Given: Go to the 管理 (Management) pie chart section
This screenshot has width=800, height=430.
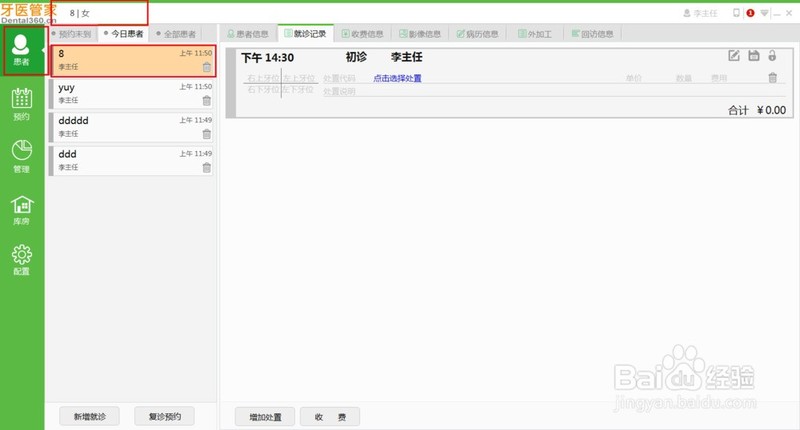Looking at the screenshot, I should coord(21,156).
